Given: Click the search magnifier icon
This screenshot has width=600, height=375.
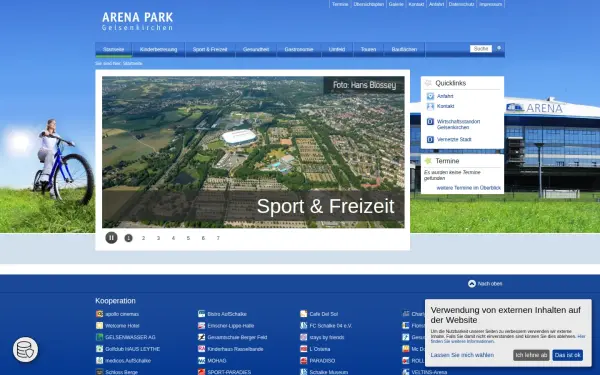Looking at the screenshot, I should (x=499, y=49).
